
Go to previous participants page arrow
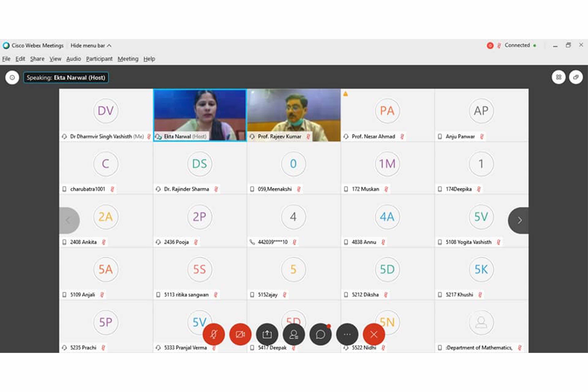pos(69,220)
